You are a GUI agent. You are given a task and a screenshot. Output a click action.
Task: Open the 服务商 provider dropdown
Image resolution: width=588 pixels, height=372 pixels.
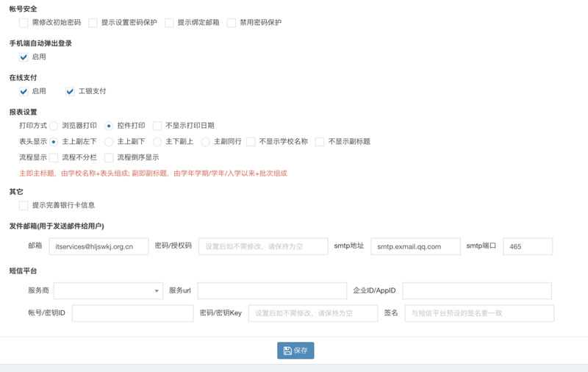[x=108, y=291]
